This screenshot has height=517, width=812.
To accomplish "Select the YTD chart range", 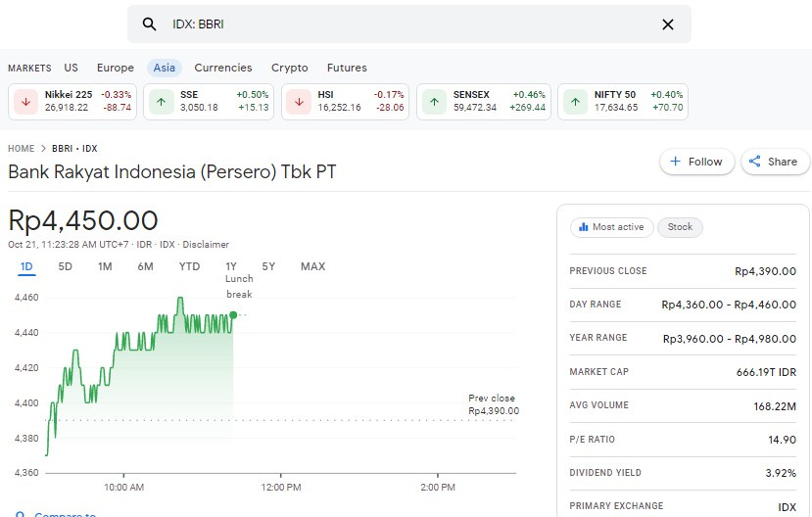I will [x=190, y=266].
